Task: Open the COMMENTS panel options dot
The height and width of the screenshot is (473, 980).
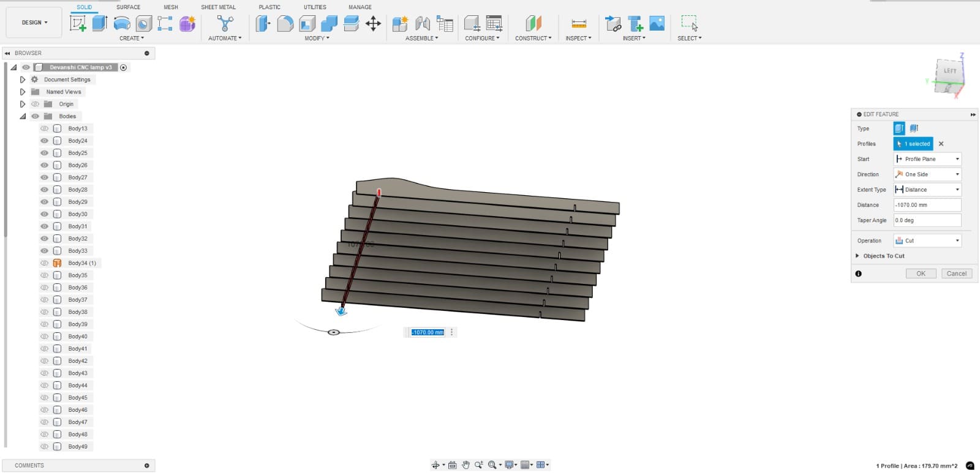Action: (146, 466)
